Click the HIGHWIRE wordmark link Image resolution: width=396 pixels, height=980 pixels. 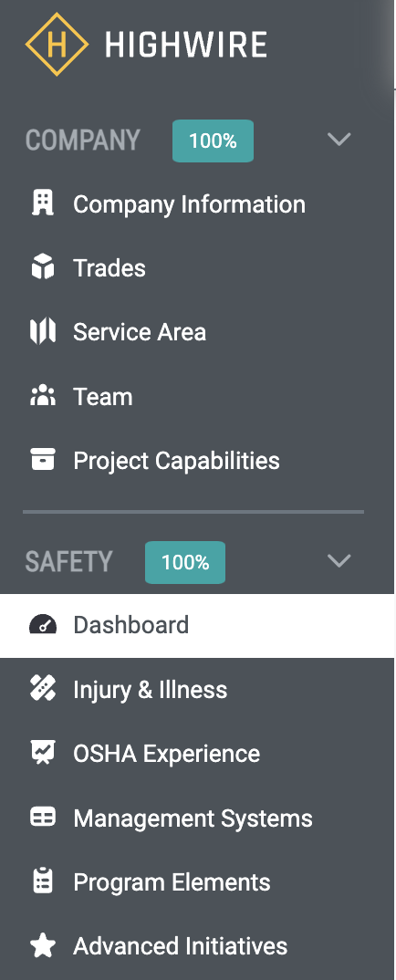tap(185, 45)
